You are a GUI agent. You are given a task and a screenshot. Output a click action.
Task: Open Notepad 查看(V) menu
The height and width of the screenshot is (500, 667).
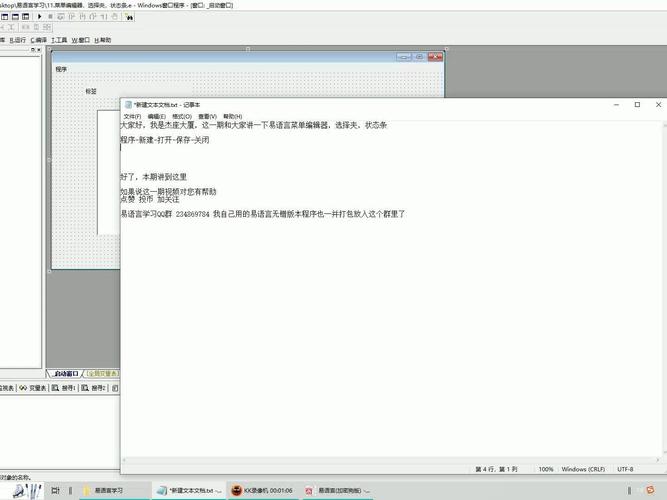(x=207, y=116)
